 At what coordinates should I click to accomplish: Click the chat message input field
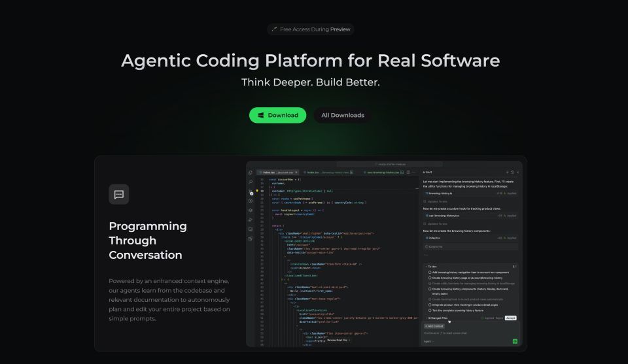470,333
